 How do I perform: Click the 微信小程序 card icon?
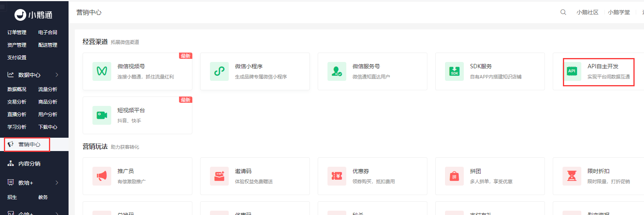coord(219,71)
